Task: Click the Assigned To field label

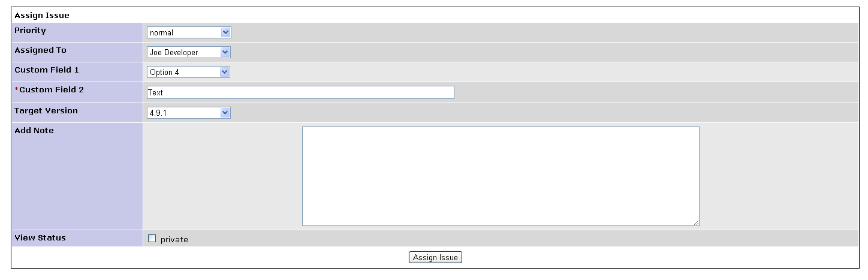Action: [x=40, y=50]
